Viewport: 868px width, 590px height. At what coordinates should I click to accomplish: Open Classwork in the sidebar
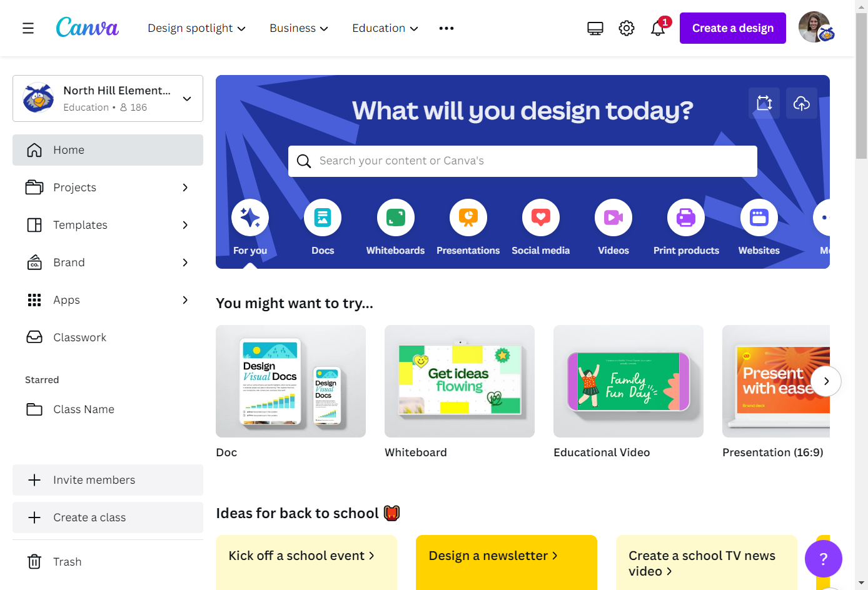(x=108, y=337)
